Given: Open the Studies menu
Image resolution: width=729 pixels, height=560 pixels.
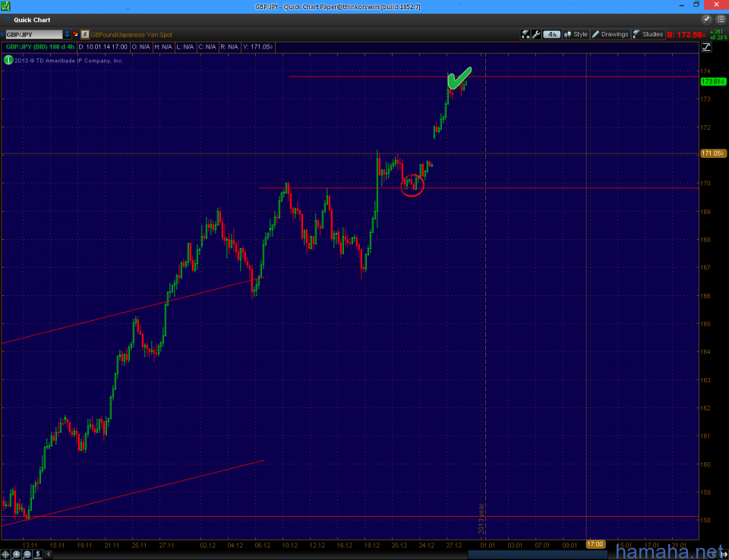Looking at the screenshot, I should 648,34.
